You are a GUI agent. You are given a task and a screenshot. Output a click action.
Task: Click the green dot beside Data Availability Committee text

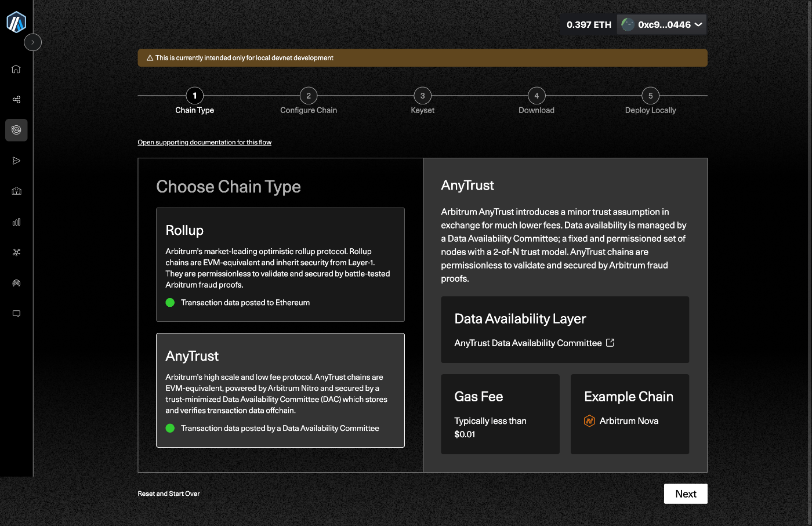pos(170,428)
